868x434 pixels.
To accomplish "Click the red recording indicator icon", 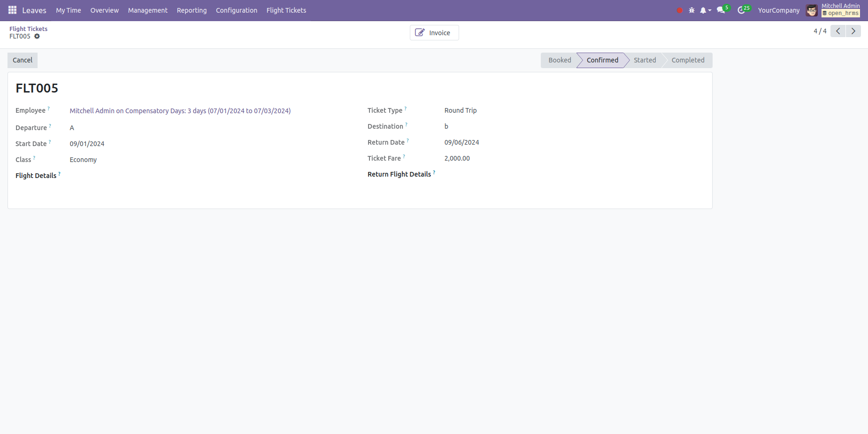I will [x=679, y=10].
